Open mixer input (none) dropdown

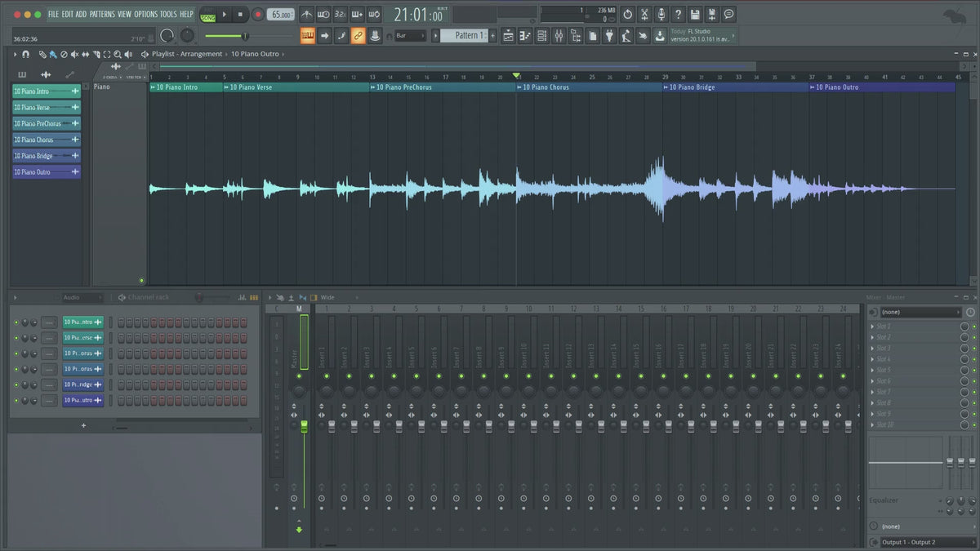[920, 312]
